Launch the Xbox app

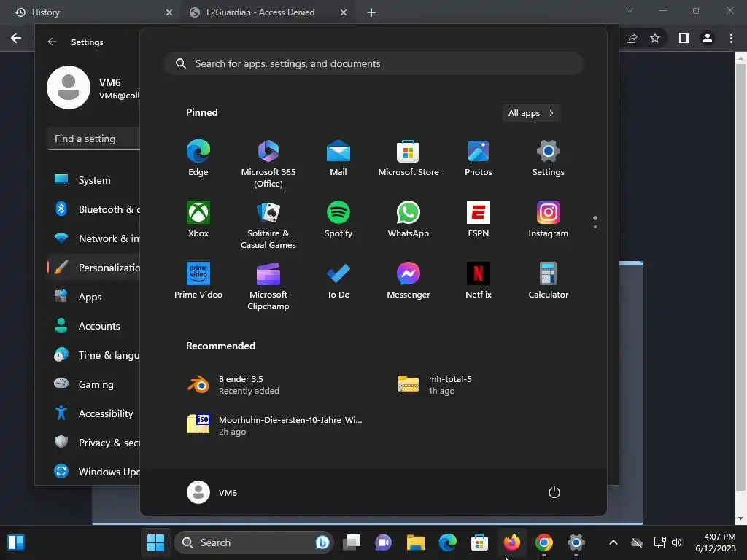pos(198,219)
